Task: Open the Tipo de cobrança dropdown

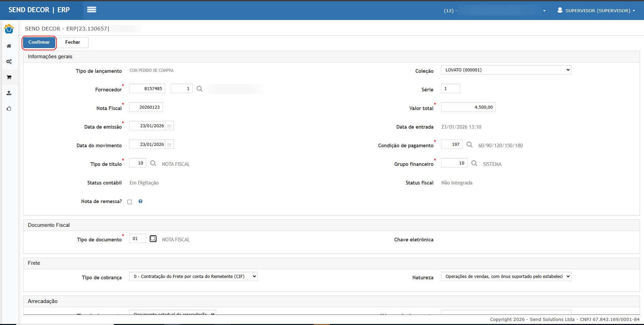Action: pos(193,277)
